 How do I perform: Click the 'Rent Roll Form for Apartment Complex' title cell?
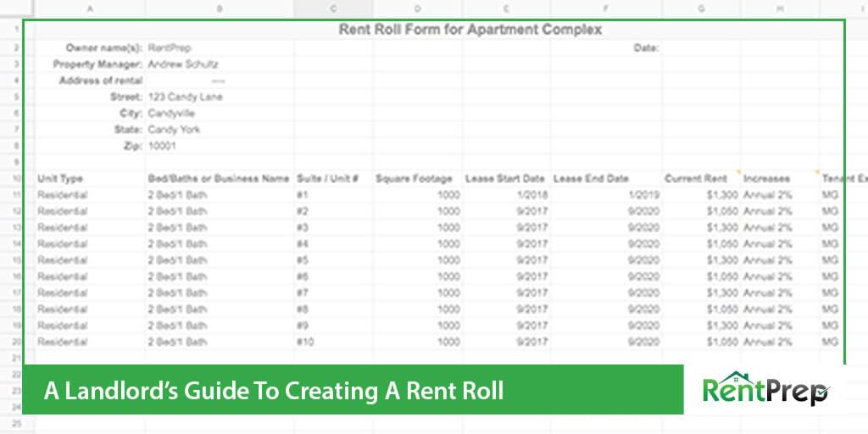click(470, 30)
